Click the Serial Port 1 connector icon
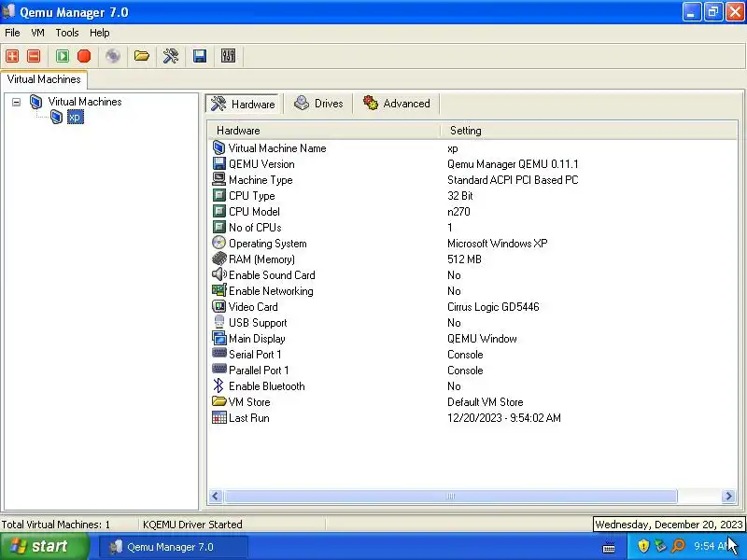The image size is (747, 560). (x=219, y=353)
